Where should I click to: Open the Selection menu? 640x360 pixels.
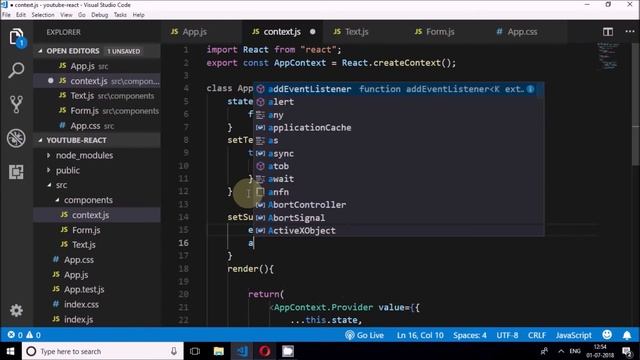(x=43, y=15)
